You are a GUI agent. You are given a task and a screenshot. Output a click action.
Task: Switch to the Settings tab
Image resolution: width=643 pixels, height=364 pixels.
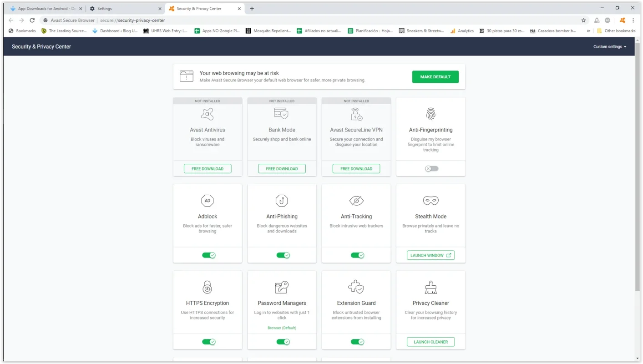(x=125, y=9)
